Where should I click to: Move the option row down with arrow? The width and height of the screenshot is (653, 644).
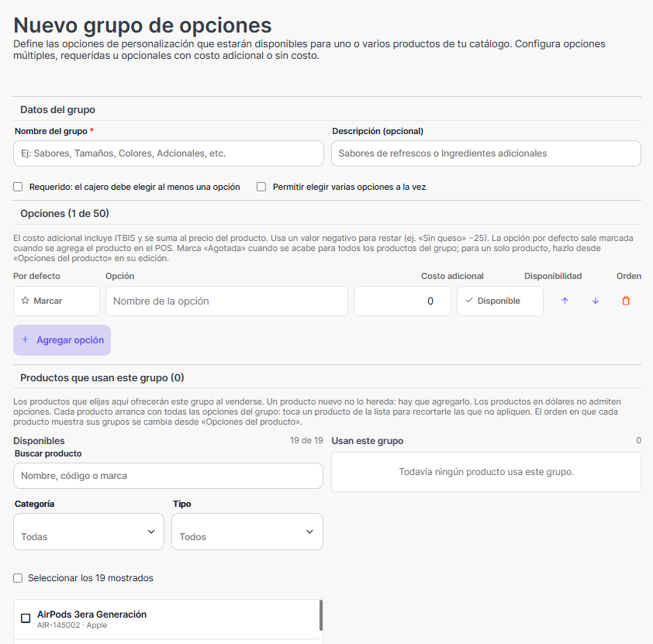[x=596, y=301]
